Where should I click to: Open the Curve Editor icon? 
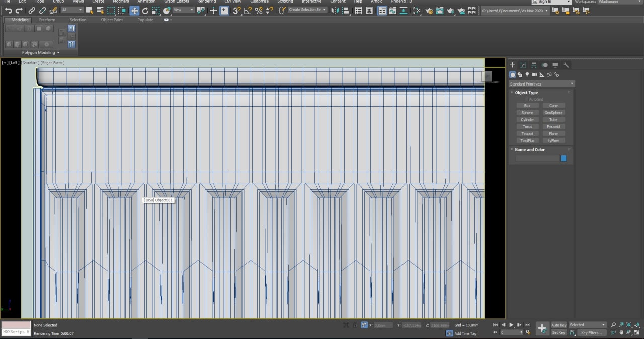[393, 11]
